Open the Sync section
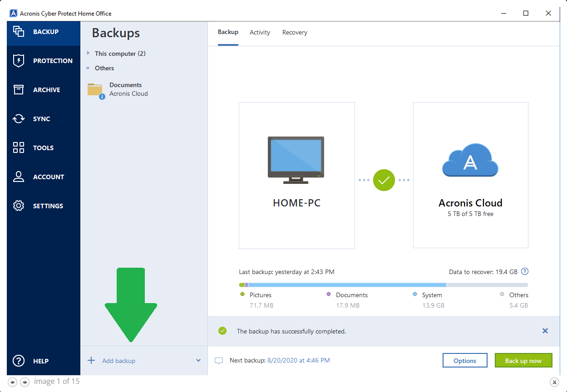 [x=44, y=119]
